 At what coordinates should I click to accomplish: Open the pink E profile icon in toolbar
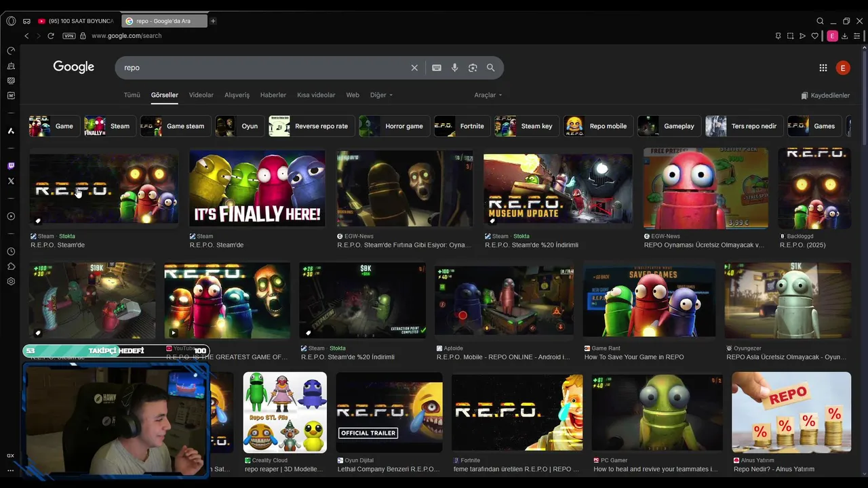(x=832, y=36)
